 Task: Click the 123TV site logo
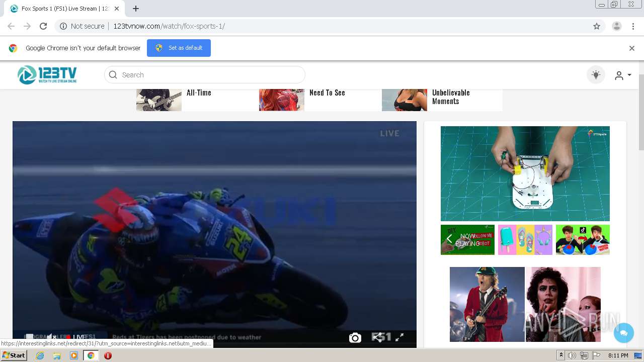coord(47,75)
